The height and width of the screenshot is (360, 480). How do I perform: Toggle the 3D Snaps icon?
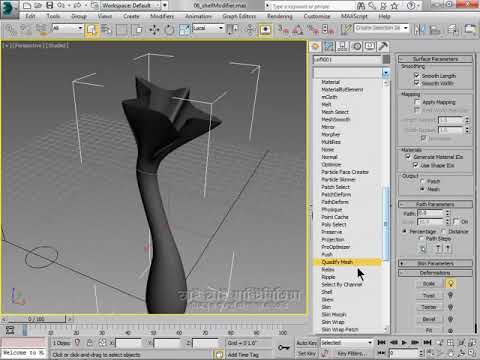coord(283,30)
